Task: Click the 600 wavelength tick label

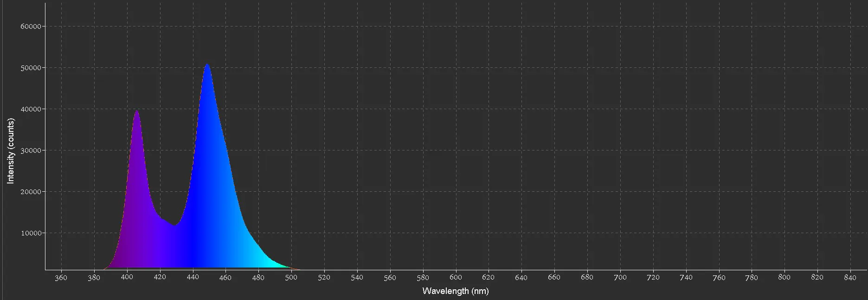Action: (x=456, y=278)
